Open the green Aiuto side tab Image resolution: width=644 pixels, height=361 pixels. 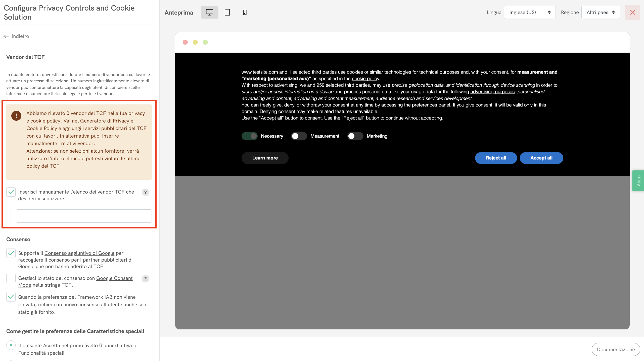point(638,181)
